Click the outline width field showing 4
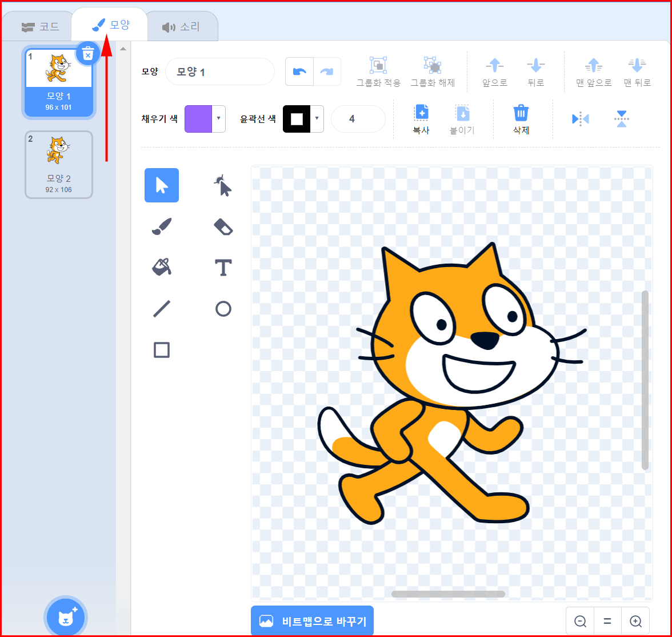 click(358, 119)
